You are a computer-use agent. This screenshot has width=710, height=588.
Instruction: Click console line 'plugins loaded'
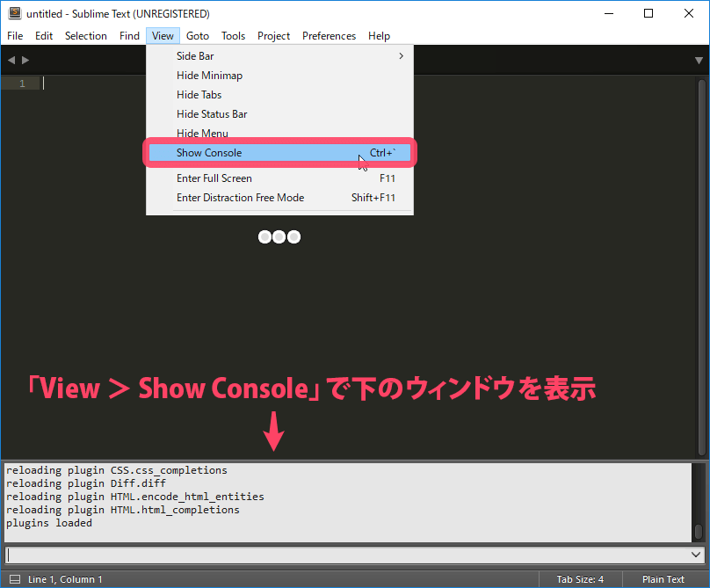pyautogui.click(x=49, y=523)
